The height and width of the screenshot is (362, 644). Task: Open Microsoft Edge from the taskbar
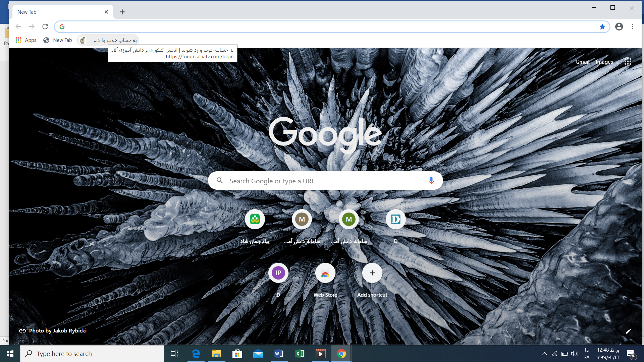point(196,354)
